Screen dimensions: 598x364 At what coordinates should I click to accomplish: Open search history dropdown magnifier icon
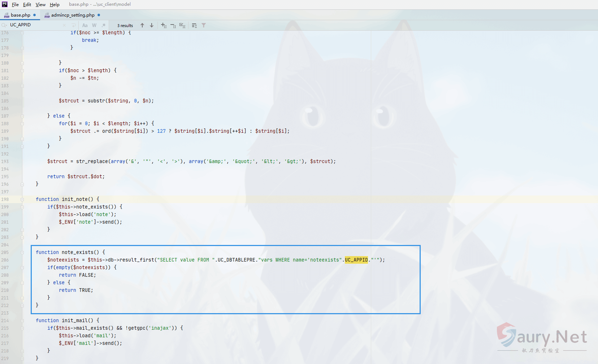click(x=4, y=25)
